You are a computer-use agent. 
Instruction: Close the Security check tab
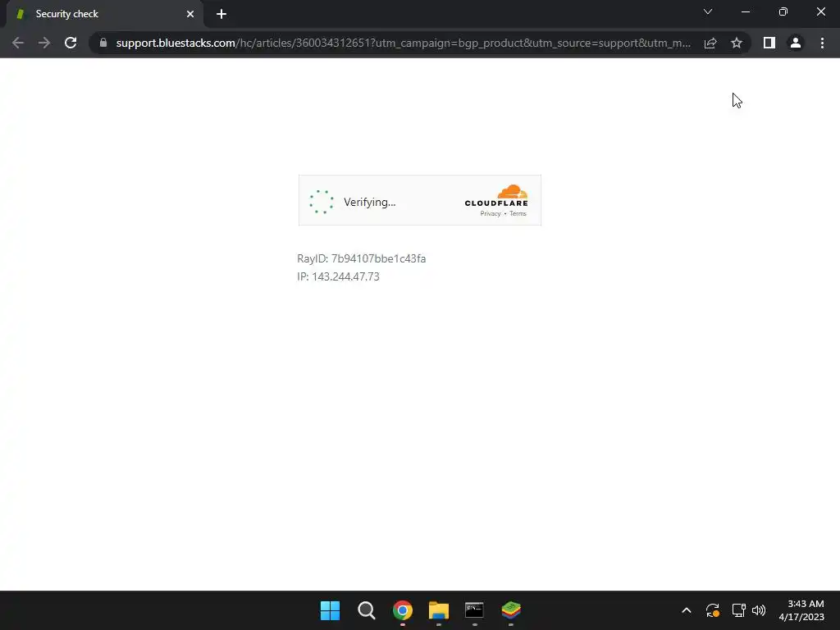coord(190,14)
